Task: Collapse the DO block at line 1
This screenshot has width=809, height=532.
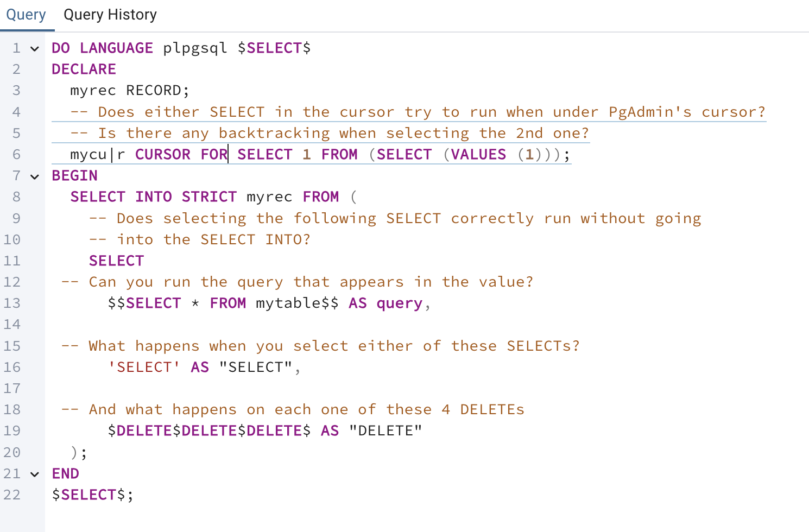Action: (35, 49)
